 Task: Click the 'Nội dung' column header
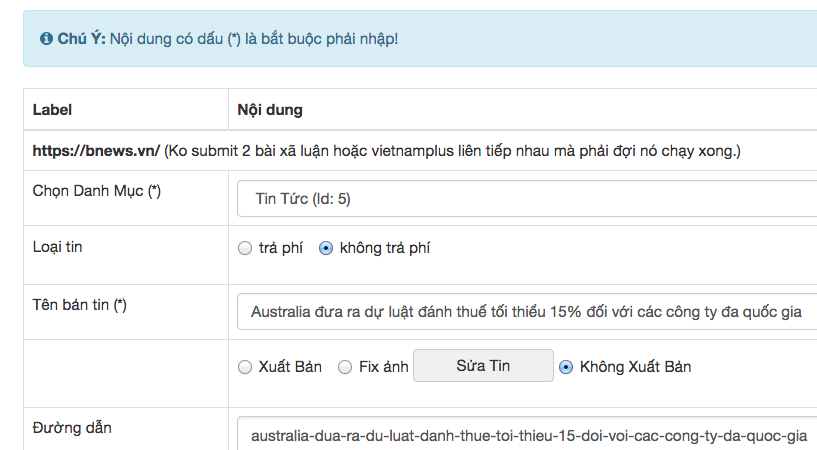pyautogui.click(x=270, y=109)
